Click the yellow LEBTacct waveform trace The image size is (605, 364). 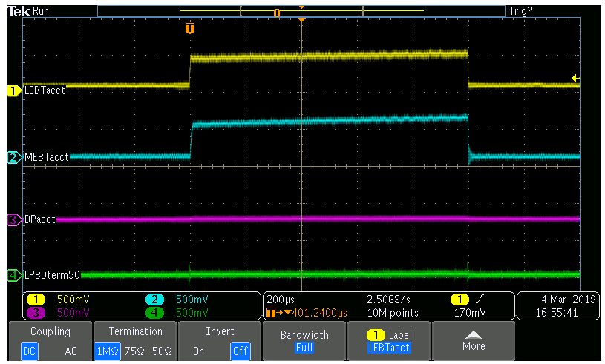(328, 56)
